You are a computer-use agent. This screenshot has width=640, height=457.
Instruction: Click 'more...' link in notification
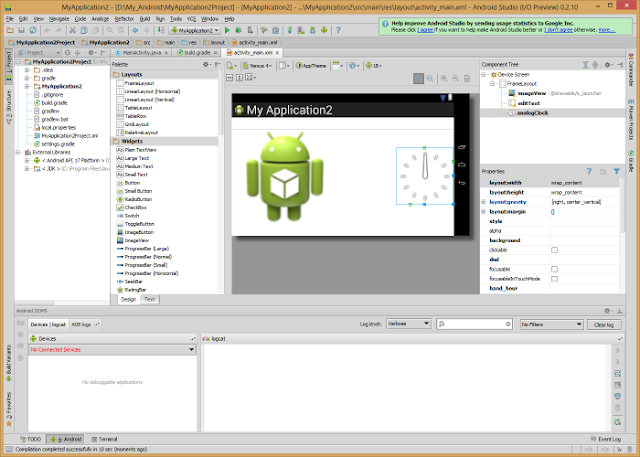607,30
